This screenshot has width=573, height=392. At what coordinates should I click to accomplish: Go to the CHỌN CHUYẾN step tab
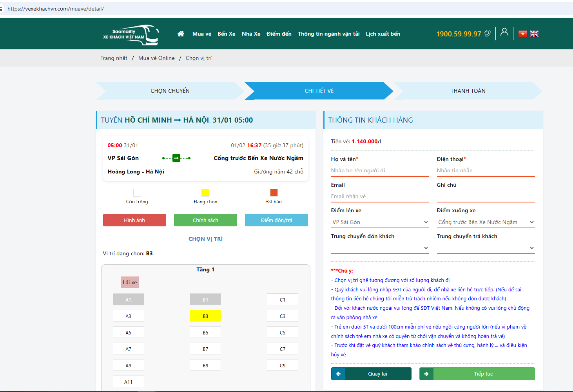[x=170, y=91]
